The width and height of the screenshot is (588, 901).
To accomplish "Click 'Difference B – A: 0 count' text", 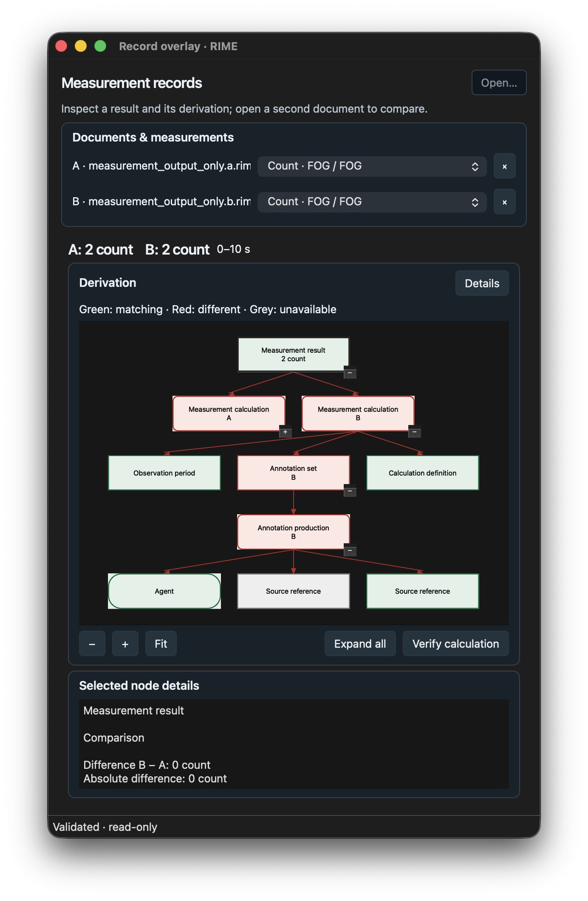I will [x=147, y=765].
